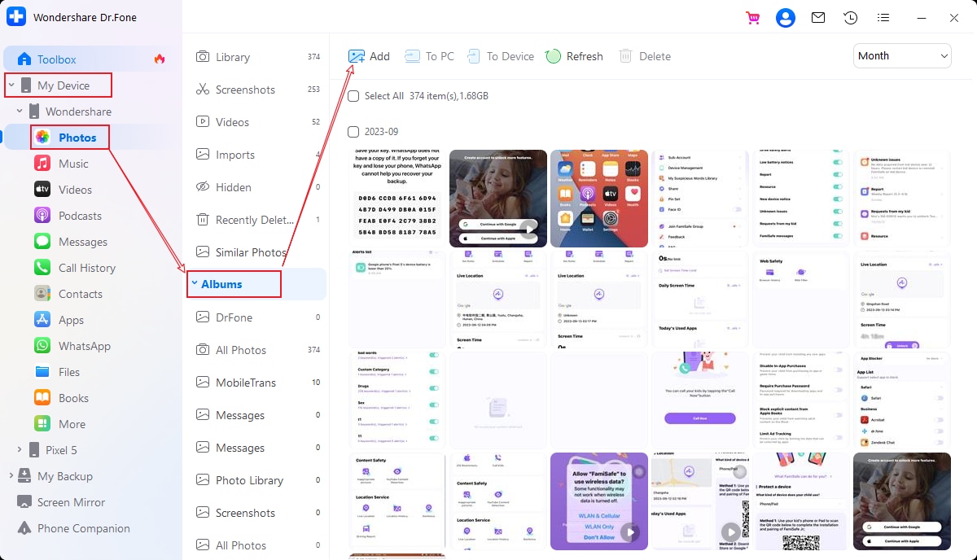This screenshot has height=560, width=977.
Task: Open Similar Photos category
Action: pos(257,252)
